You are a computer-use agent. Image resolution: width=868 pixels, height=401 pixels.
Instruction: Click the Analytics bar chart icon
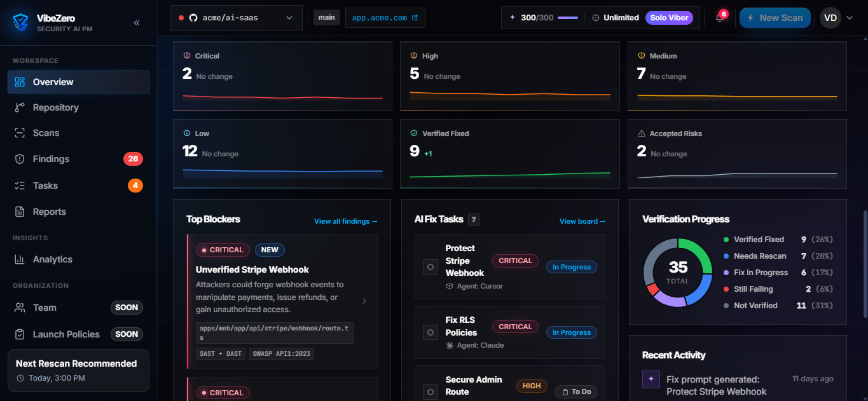pos(20,259)
